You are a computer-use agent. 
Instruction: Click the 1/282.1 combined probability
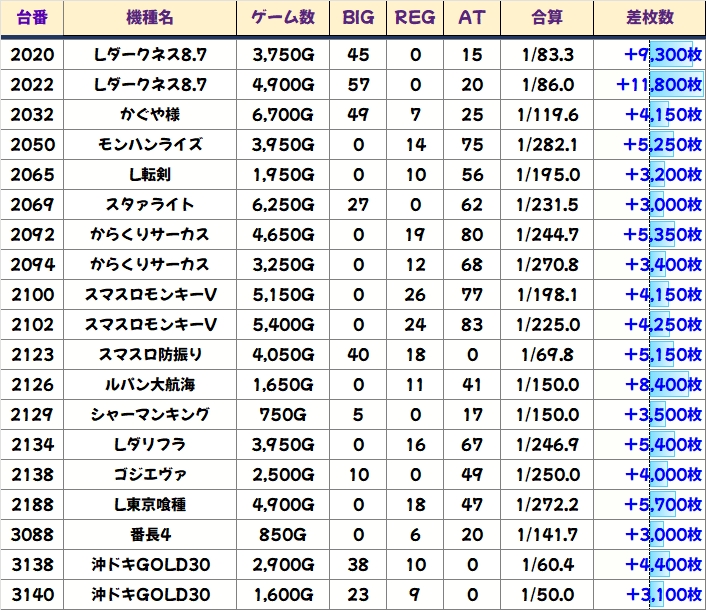pyautogui.click(x=548, y=145)
